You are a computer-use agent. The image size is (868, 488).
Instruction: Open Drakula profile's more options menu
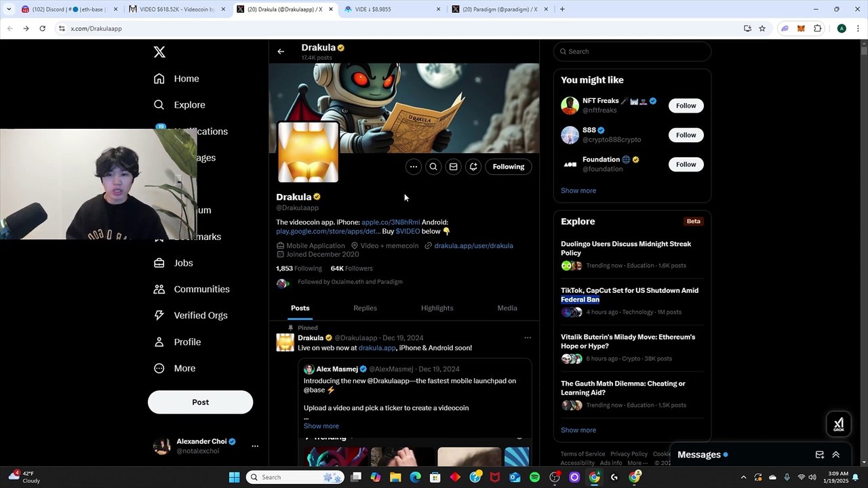[413, 167]
